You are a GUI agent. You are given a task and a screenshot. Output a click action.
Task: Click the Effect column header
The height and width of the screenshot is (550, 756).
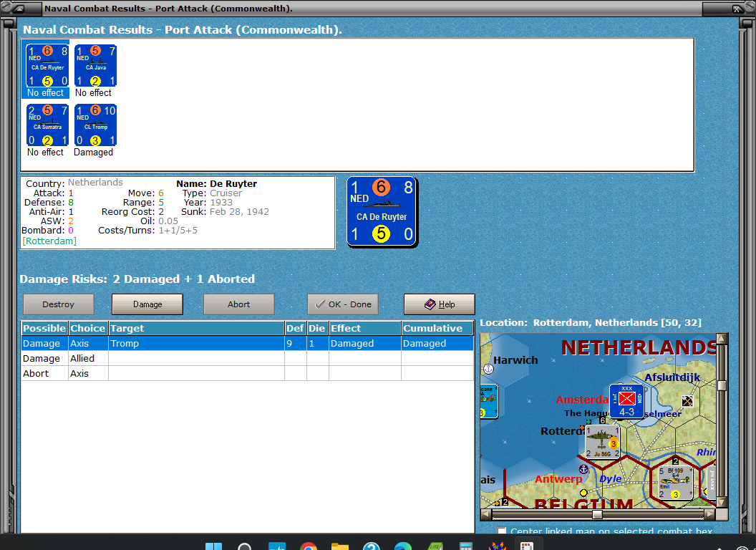[365, 328]
